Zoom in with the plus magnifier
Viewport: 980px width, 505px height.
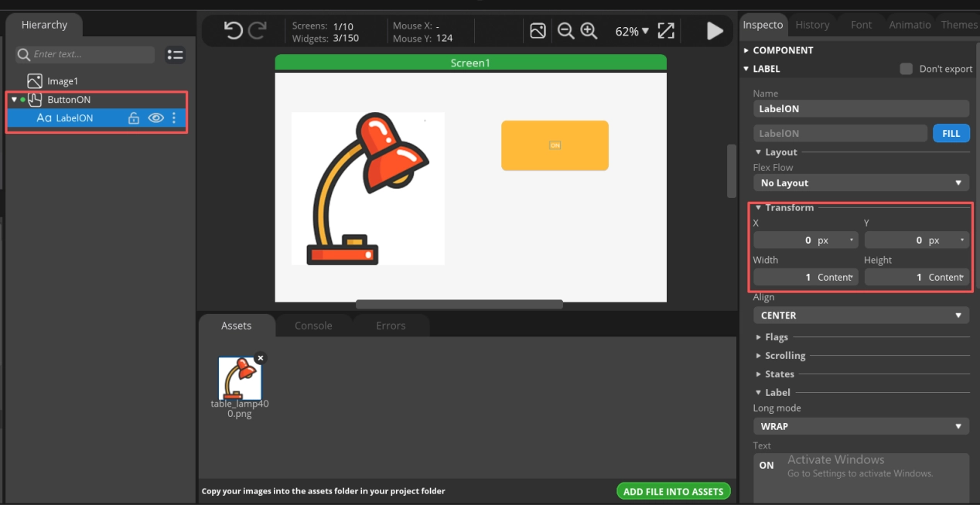tap(589, 31)
